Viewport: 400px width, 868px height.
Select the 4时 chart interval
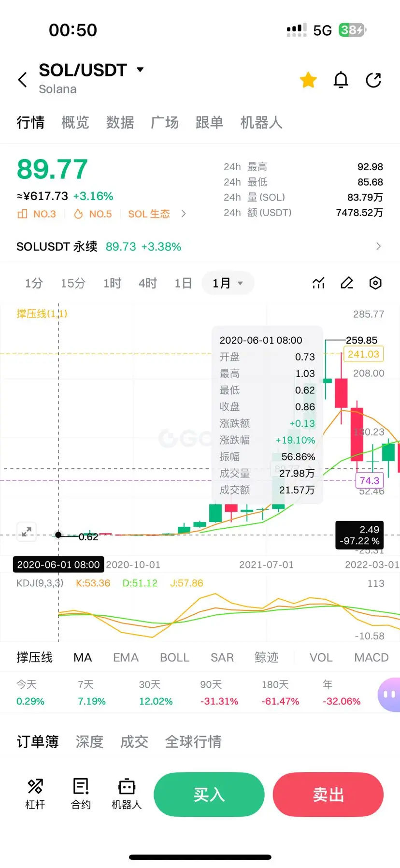click(148, 283)
